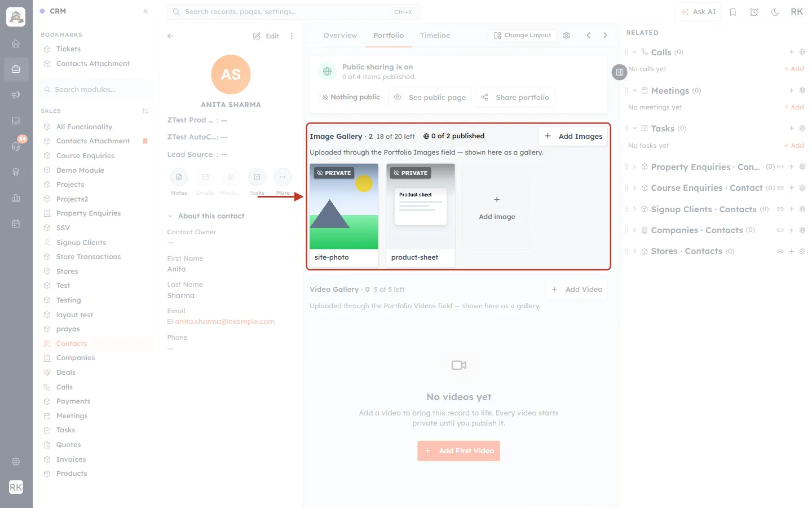Click link icon for Companies · Contacts

(780, 230)
